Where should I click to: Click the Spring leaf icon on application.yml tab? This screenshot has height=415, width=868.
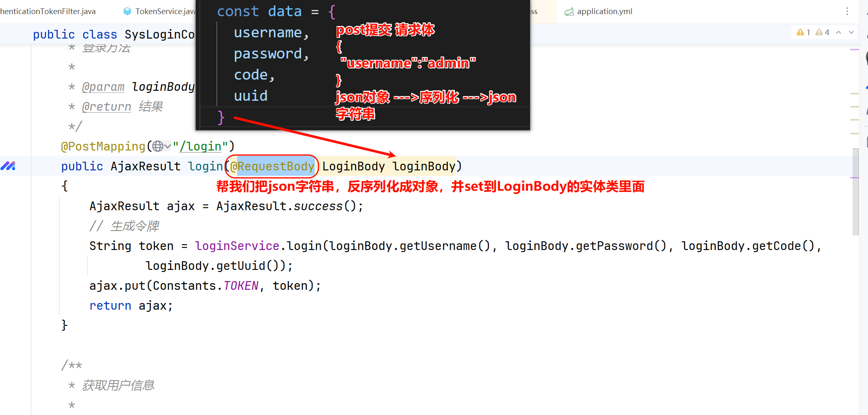coord(569,12)
